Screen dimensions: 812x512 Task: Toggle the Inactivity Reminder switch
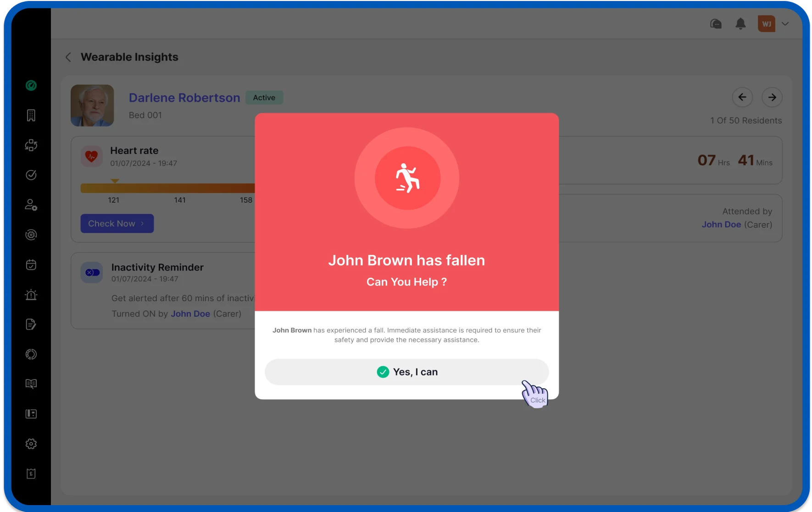coord(92,273)
